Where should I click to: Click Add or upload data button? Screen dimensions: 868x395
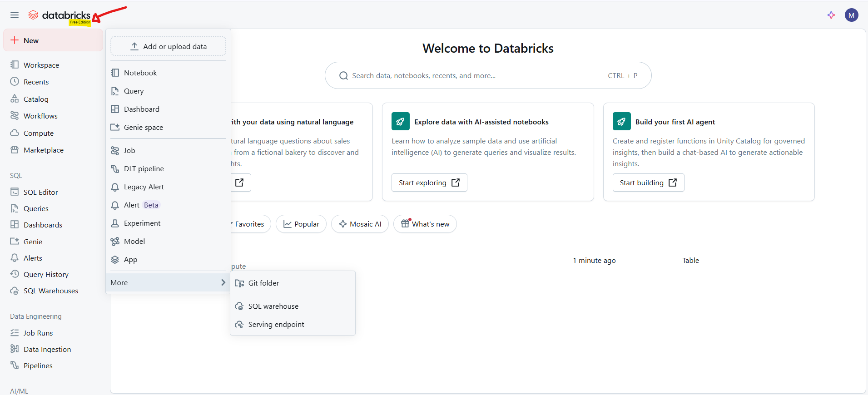point(168,46)
